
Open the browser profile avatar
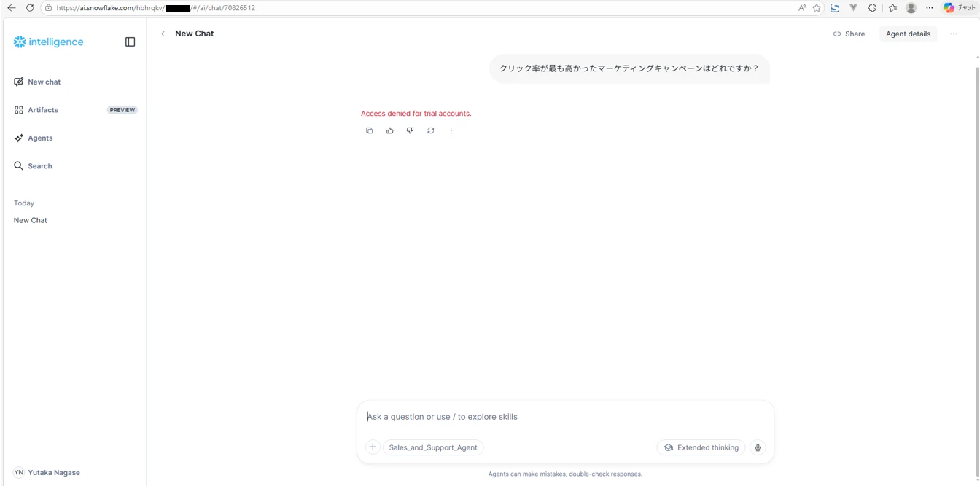coord(911,8)
